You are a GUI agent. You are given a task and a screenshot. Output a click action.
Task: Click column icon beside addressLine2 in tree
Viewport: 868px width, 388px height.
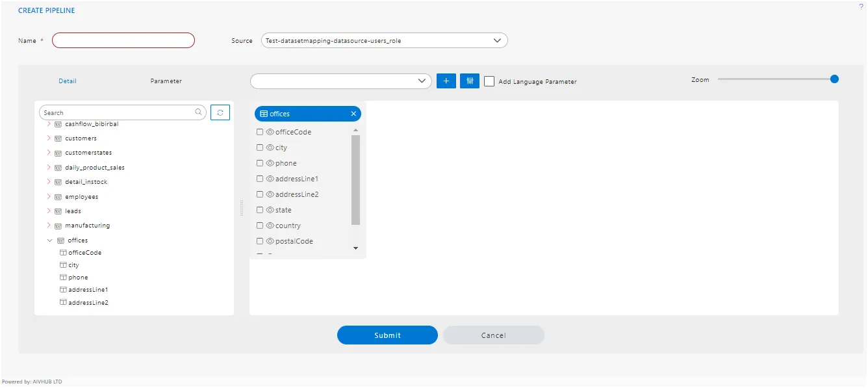click(x=63, y=303)
